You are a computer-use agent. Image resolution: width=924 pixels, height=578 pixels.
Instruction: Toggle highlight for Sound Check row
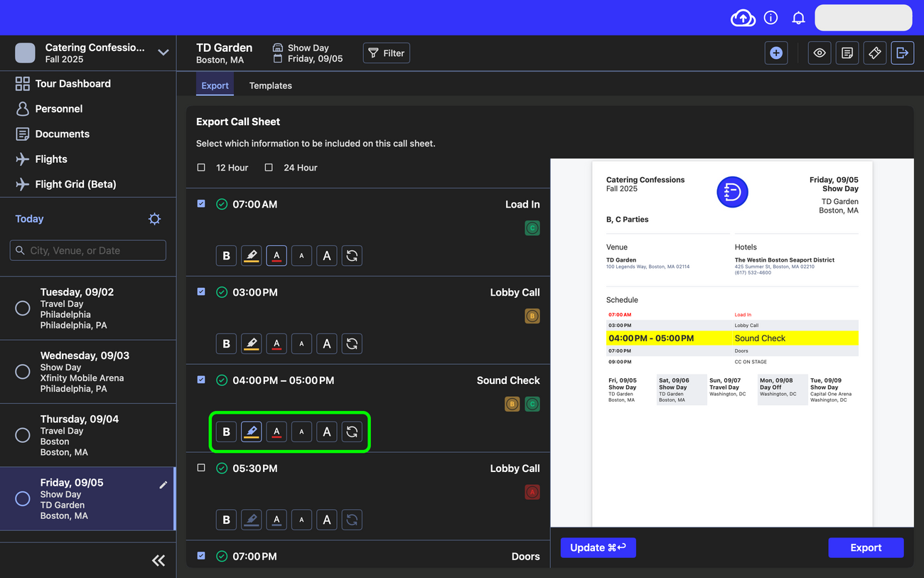(x=252, y=432)
